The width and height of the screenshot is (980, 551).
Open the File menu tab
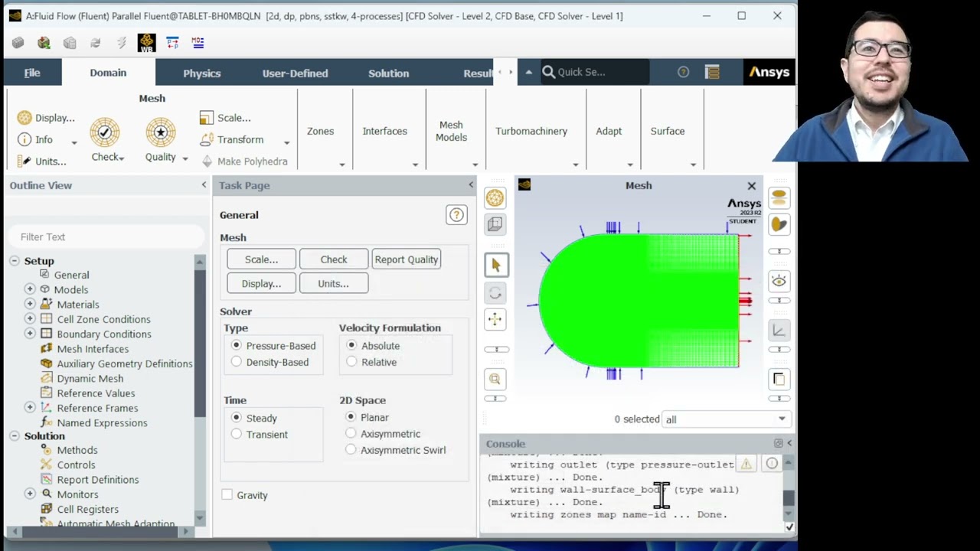click(x=32, y=73)
